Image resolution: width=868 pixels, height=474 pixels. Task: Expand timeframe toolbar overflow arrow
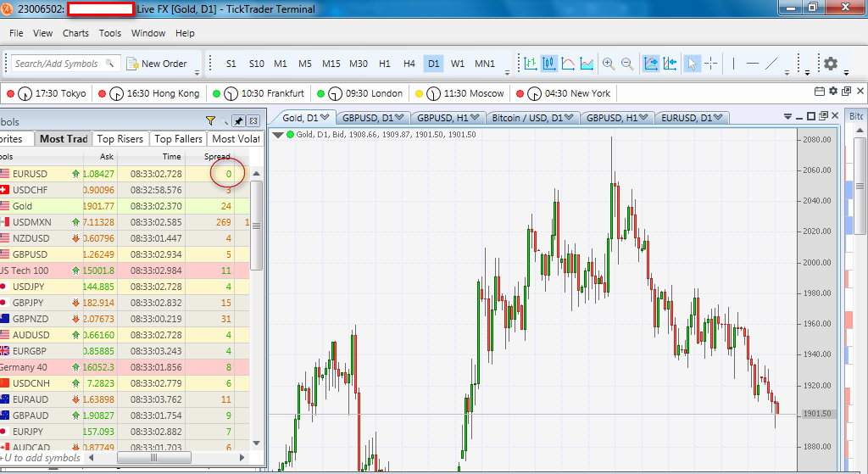point(507,73)
